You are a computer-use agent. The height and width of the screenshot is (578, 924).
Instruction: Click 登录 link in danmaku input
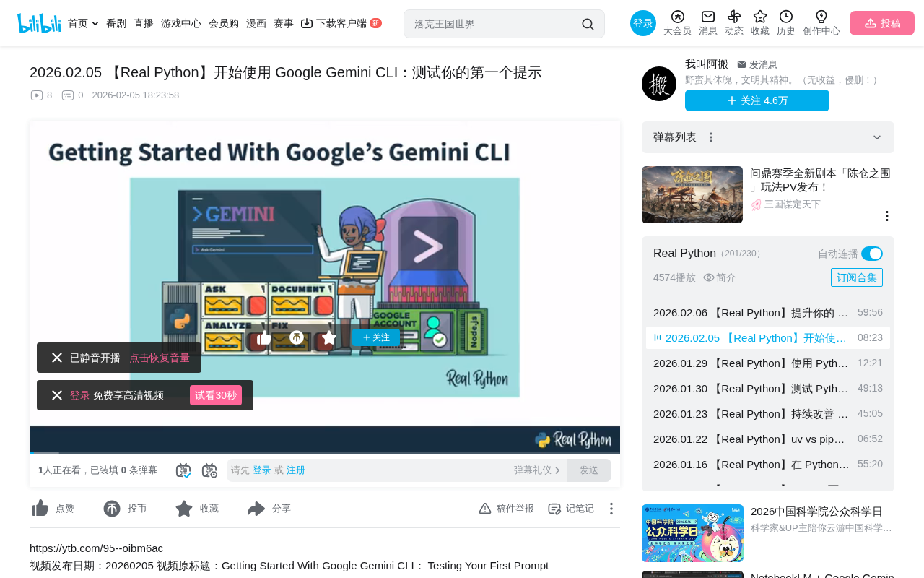pos(262,470)
